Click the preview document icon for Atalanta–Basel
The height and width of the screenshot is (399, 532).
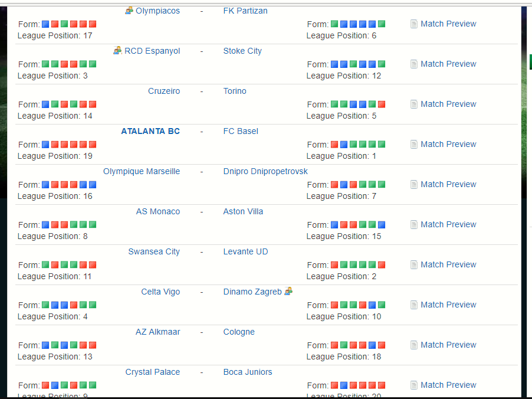click(414, 145)
